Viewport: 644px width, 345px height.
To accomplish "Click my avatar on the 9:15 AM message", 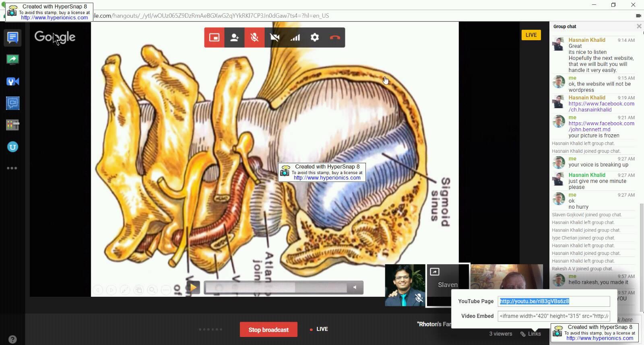I will [x=558, y=82].
